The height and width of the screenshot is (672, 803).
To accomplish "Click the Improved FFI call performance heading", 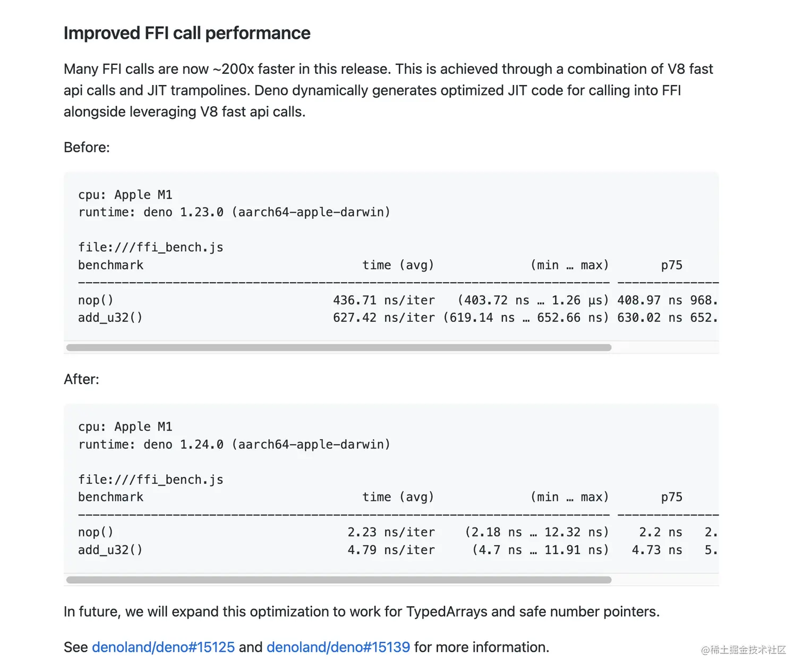I will click(x=187, y=33).
